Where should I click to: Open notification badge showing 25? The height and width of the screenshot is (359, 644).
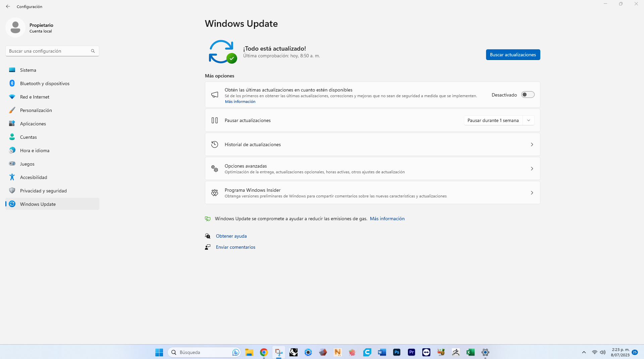click(635, 352)
